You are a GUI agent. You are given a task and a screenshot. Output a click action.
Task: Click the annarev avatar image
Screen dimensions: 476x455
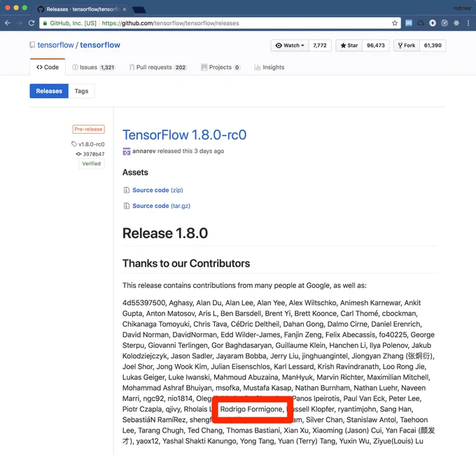[126, 151]
